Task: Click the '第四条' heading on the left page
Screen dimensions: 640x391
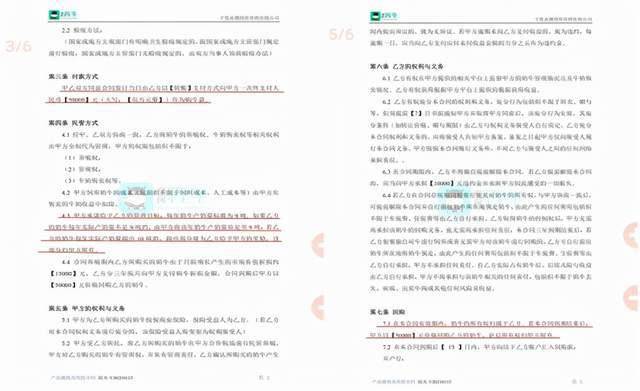Action: (73, 122)
